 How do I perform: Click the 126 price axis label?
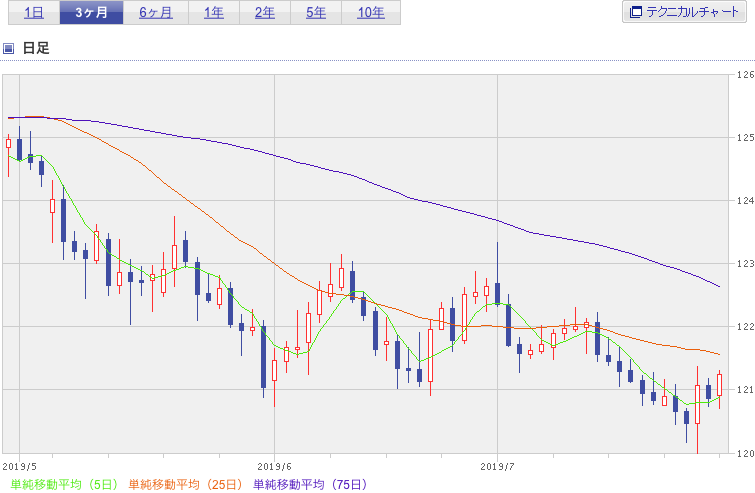coord(745,75)
